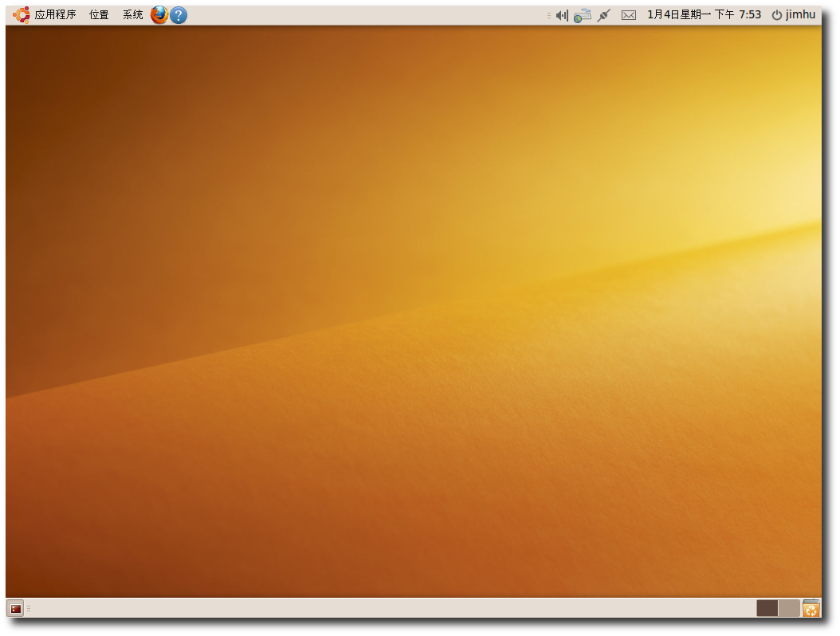Open the Trash on the bottom panel
This screenshot has width=840, height=636.
[x=811, y=607]
